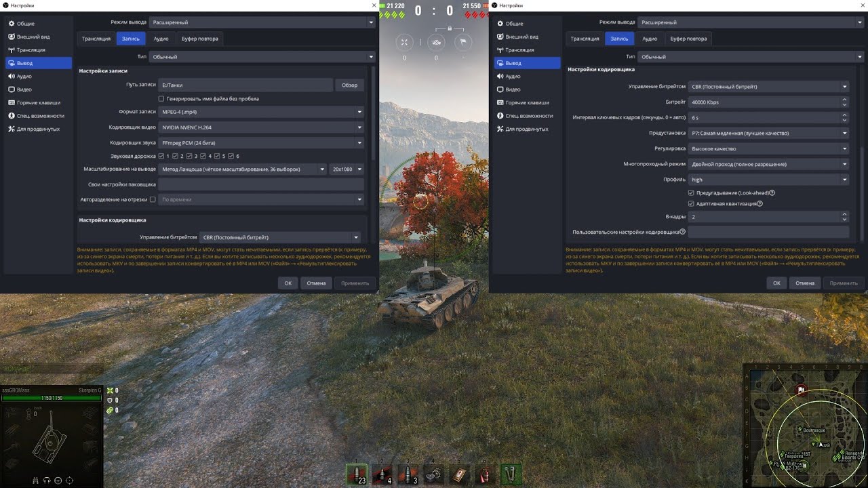This screenshot has height=488, width=868.
Task: Open Внешний вид section in left window
Action: 39,37
